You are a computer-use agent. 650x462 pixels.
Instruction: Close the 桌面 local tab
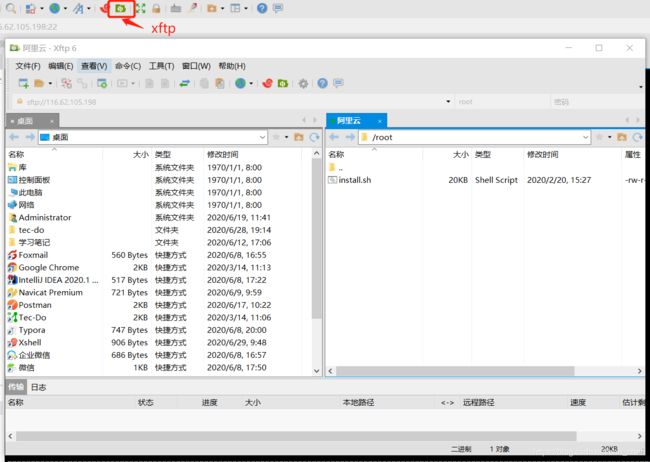pyautogui.click(x=52, y=121)
